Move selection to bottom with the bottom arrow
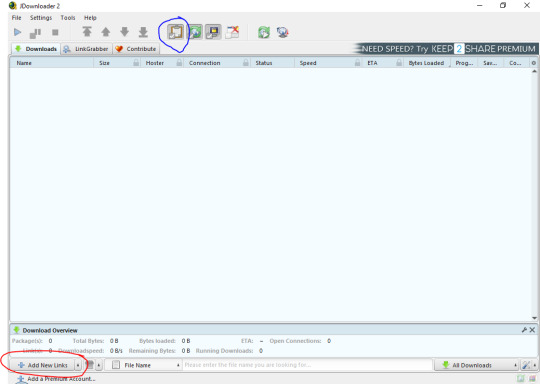 (143, 32)
